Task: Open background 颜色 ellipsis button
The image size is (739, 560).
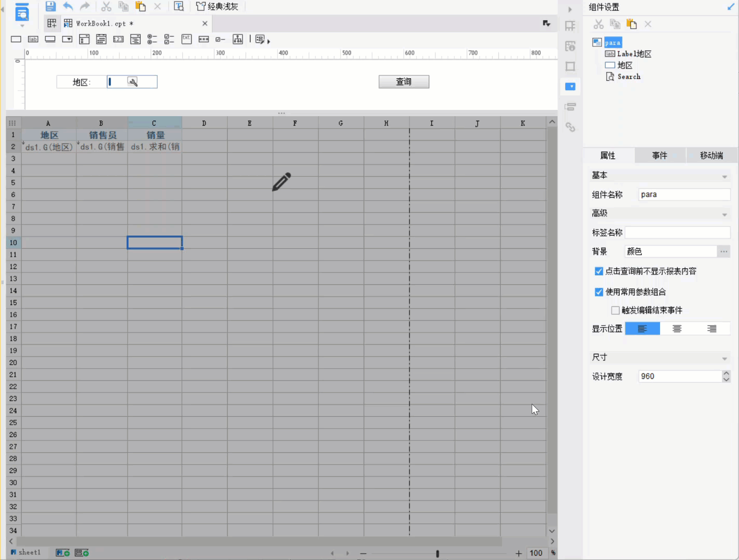Action: pos(723,251)
